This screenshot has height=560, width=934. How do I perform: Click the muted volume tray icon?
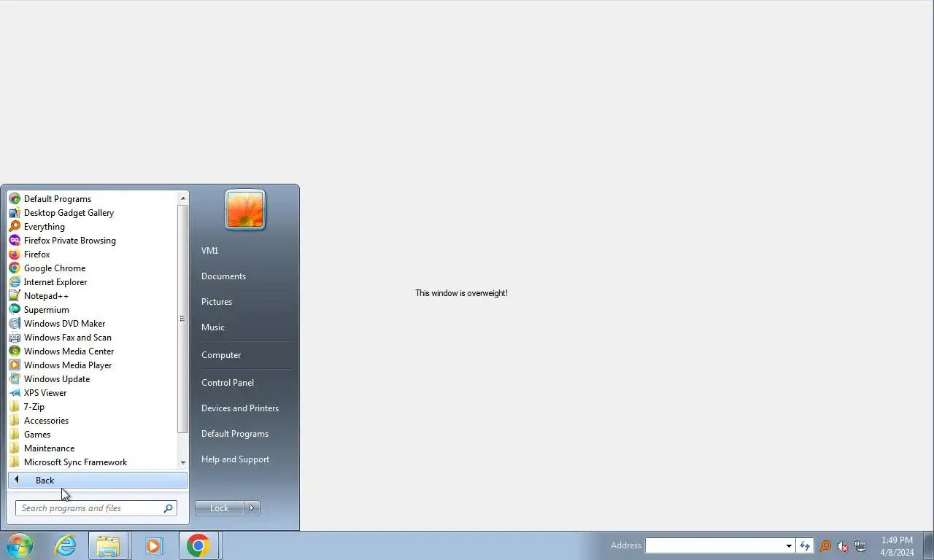click(843, 546)
